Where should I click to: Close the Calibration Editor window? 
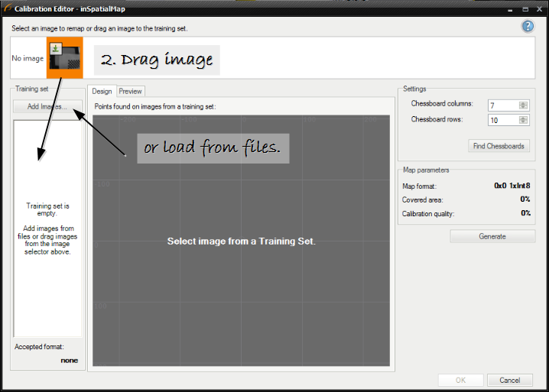point(538,8)
